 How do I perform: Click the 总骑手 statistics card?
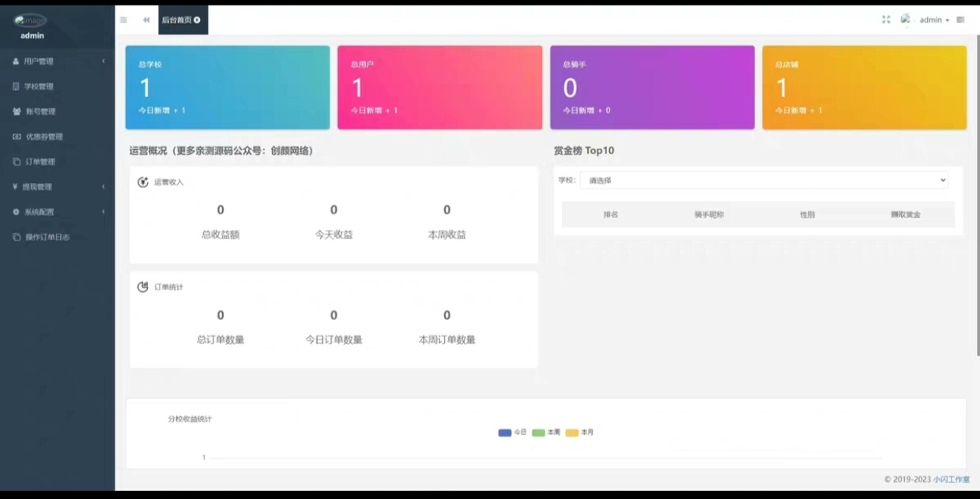tap(652, 88)
